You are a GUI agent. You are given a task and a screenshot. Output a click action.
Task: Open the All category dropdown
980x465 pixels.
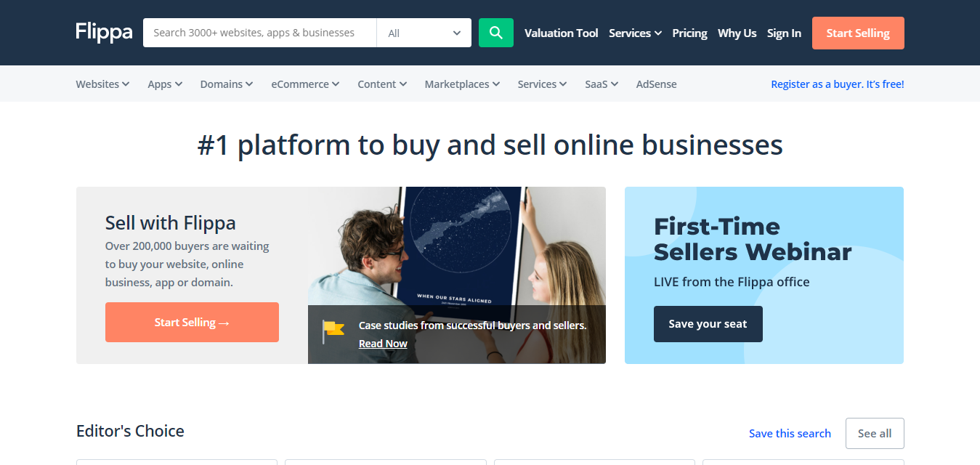(424, 33)
